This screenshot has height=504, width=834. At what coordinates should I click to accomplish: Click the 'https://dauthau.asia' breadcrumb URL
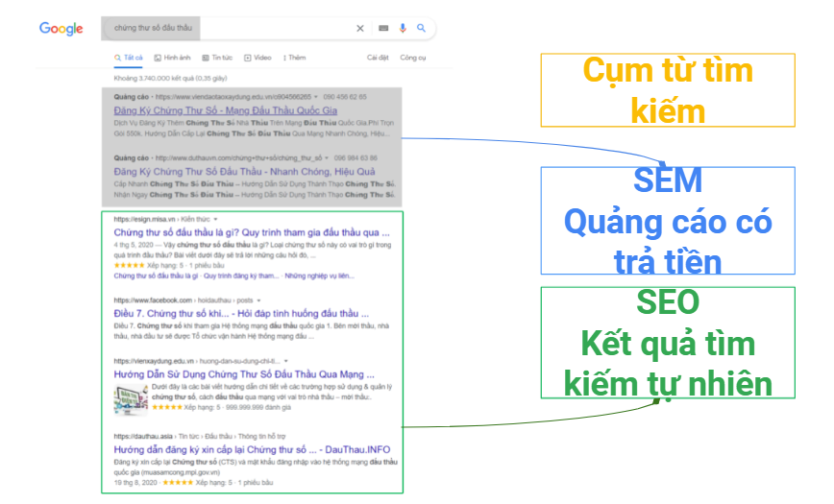[x=143, y=437]
